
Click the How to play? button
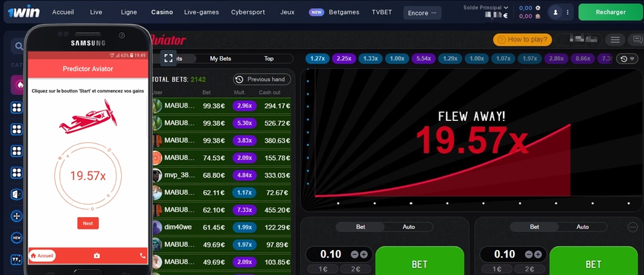coord(522,40)
